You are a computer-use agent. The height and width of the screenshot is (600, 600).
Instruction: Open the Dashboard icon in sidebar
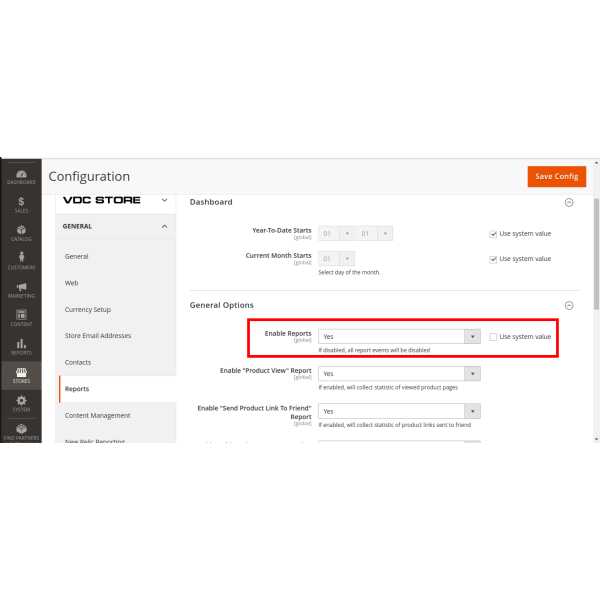click(20, 174)
